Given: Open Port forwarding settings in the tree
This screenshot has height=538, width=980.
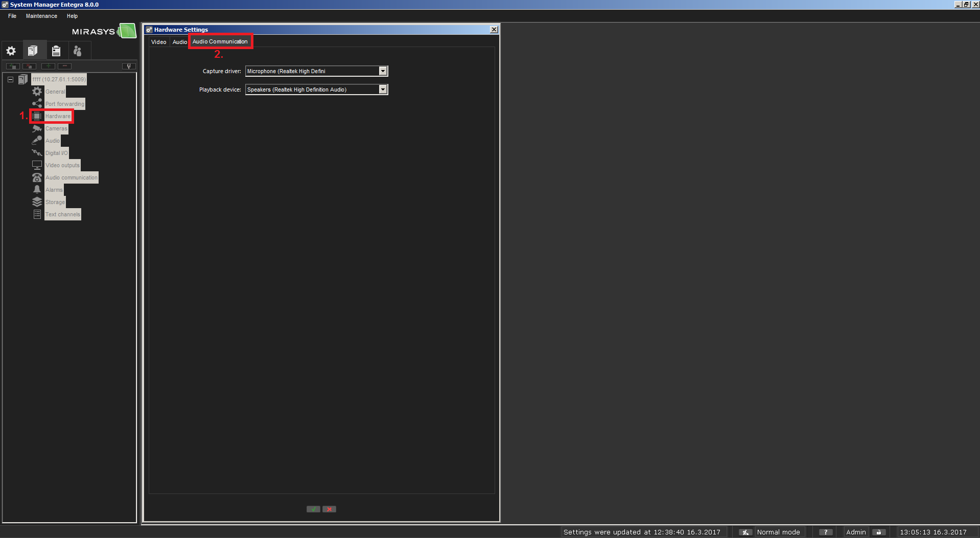Looking at the screenshot, I should coord(64,104).
